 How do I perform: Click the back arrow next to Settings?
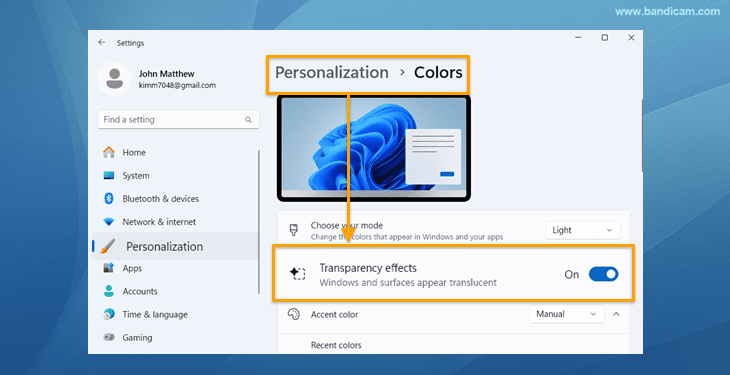tap(101, 42)
